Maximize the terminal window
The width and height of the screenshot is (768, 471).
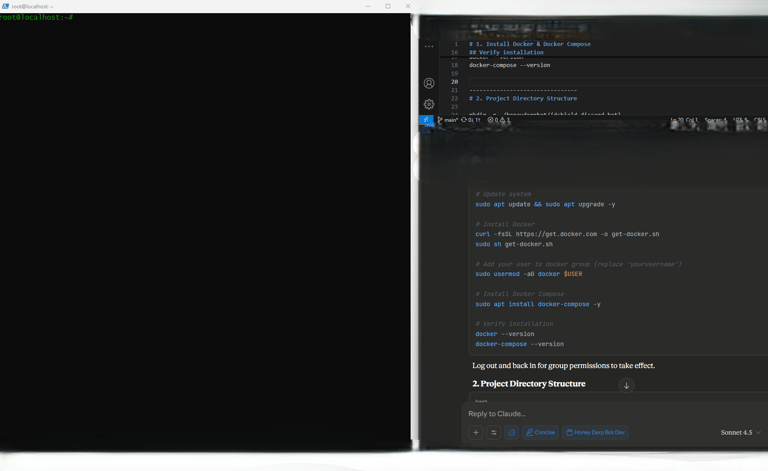click(387, 6)
